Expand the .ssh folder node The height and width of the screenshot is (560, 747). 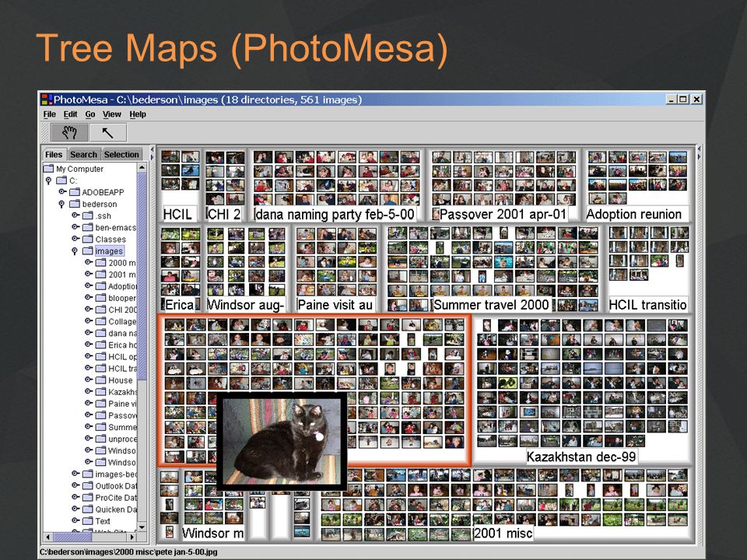click(x=75, y=215)
